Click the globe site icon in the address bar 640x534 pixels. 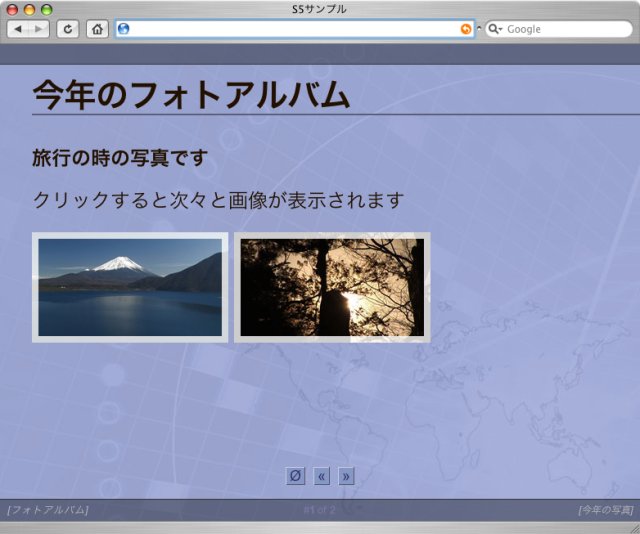click(x=124, y=29)
